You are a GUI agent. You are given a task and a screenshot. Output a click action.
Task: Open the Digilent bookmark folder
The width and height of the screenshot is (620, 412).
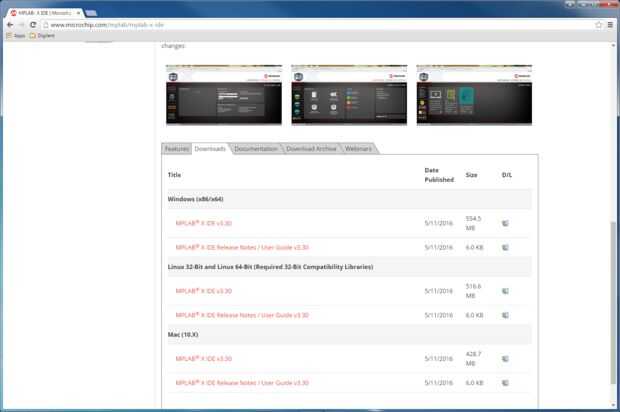click(x=42, y=36)
